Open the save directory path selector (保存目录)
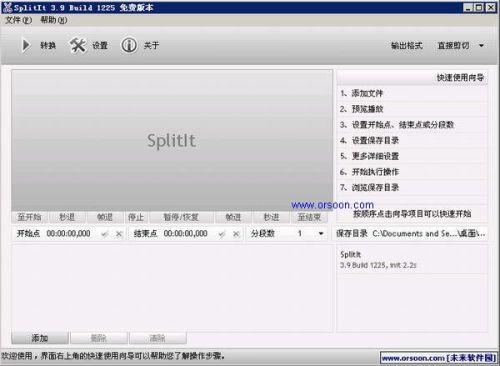 (411, 233)
